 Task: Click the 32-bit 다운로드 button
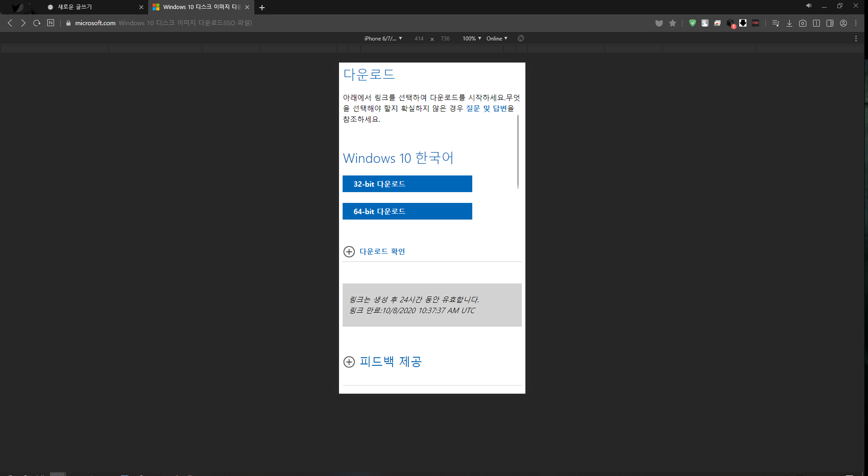(x=407, y=184)
